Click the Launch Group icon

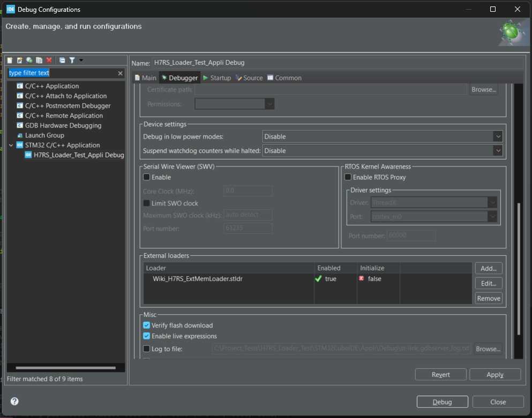pyautogui.click(x=20, y=135)
